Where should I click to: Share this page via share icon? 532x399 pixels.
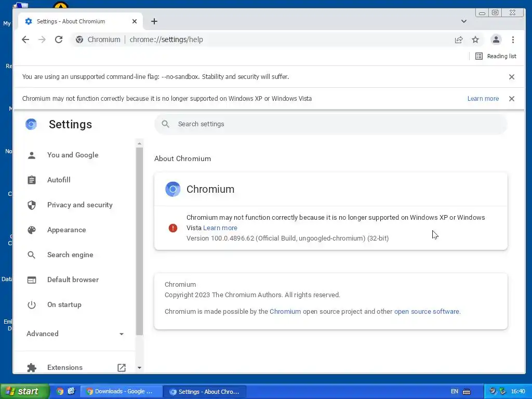[459, 39]
